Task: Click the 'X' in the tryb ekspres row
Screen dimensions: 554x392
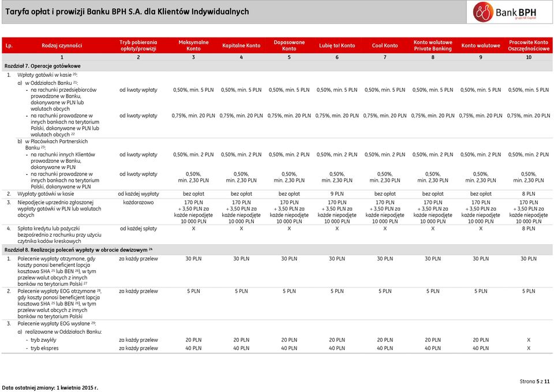Action: 529,348
